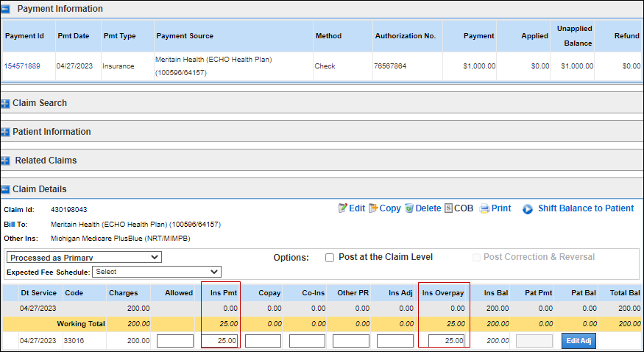Click the Print printer icon

[484, 208]
